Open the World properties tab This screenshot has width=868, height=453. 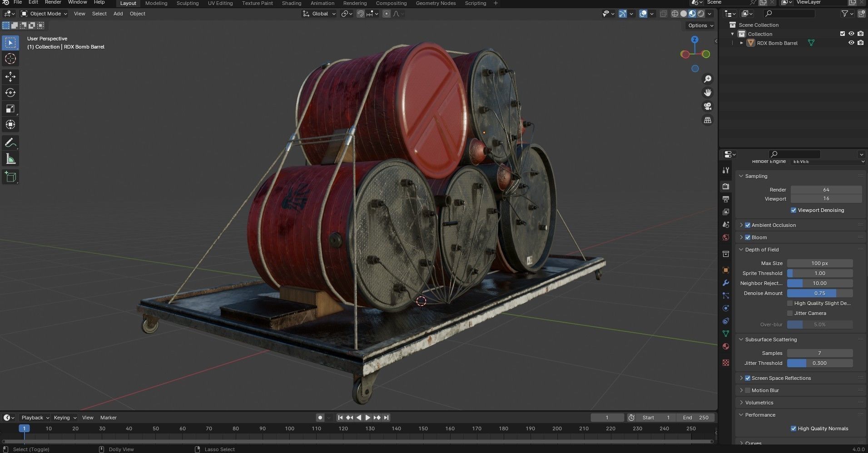(x=726, y=237)
